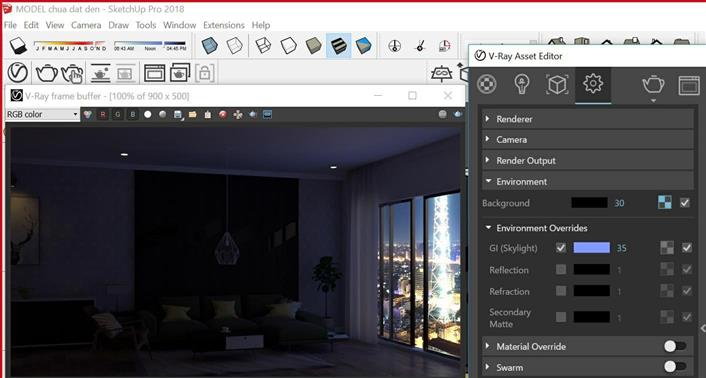The image size is (706, 378).
Task: Click the Background texture map checker icon
Action: (665, 202)
